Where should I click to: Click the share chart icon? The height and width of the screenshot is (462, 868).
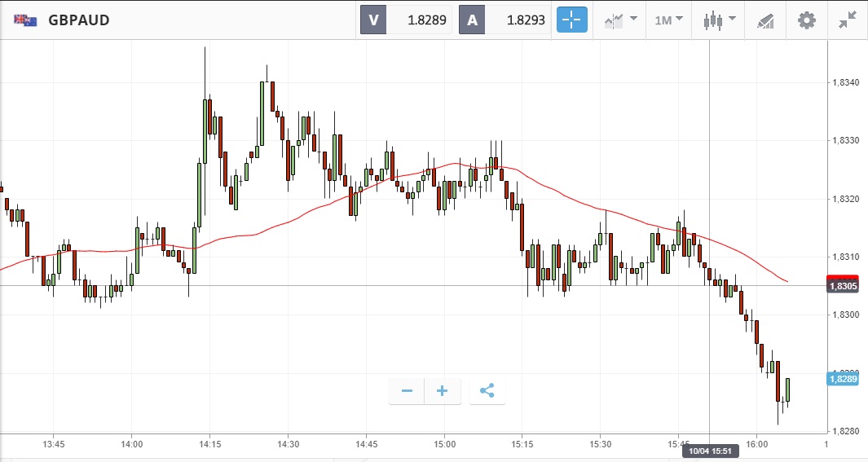click(487, 391)
